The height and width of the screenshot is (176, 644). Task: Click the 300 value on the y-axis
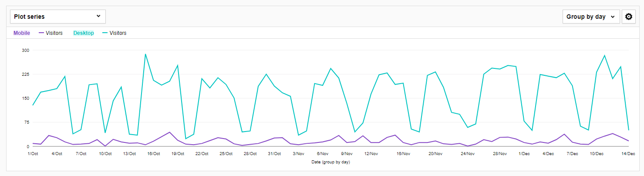25,51
